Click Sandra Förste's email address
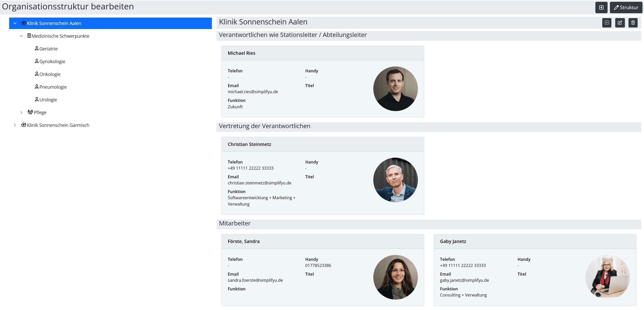The width and height of the screenshot is (644, 310). click(255, 280)
